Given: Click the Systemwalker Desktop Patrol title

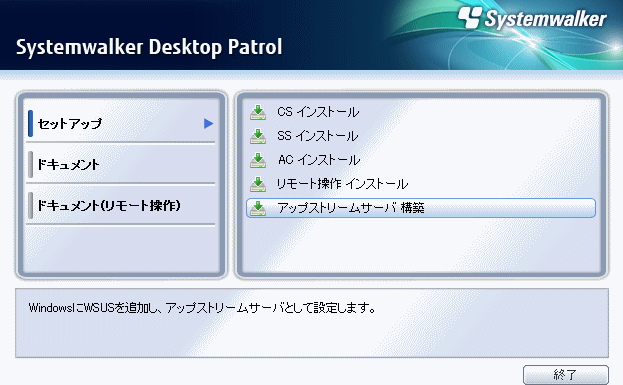Looking at the screenshot, I should point(149,47).
